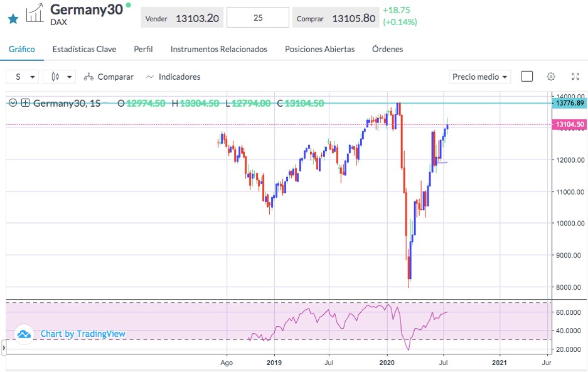Click the 40.0000 RSI axis label
This screenshot has width=588, height=372.
point(570,331)
